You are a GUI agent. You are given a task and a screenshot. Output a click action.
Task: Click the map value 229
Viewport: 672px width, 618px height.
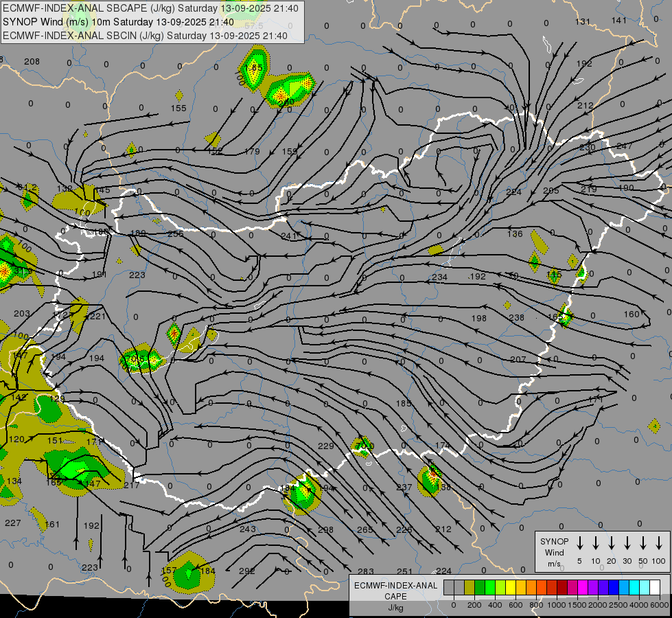pyautogui.click(x=326, y=446)
